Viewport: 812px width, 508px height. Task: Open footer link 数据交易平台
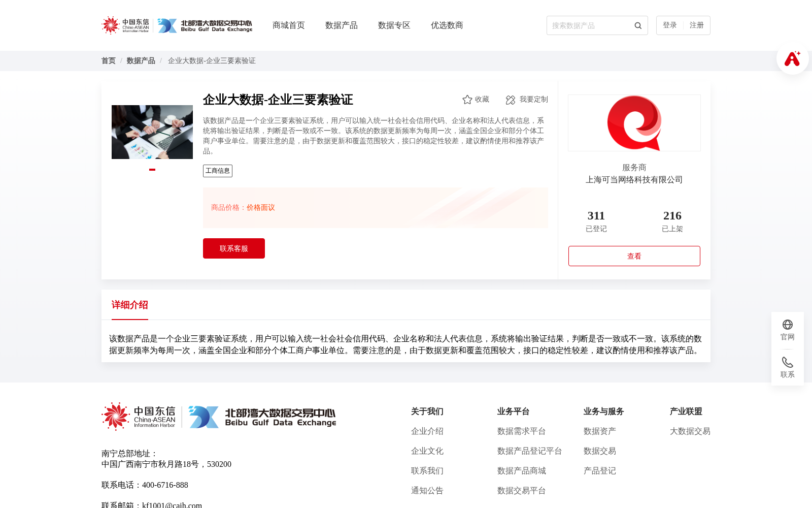click(522, 491)
